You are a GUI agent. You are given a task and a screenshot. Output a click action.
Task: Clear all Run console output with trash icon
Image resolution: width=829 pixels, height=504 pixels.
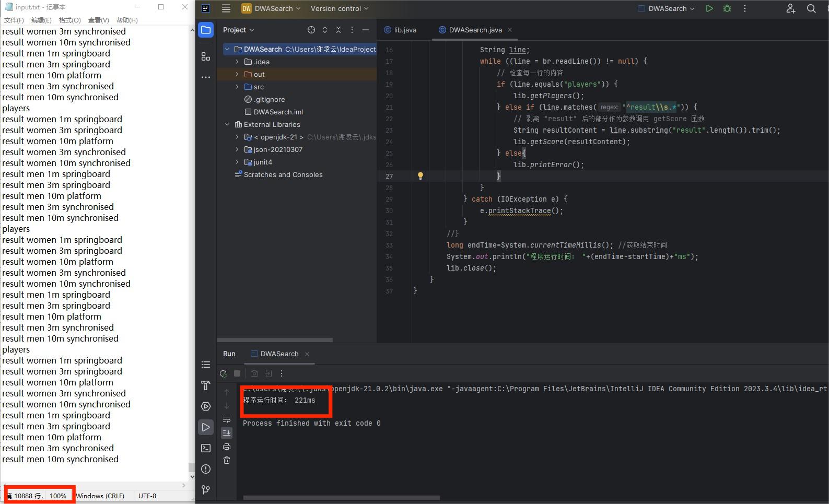pyautogui.click(x=227, y=460)
